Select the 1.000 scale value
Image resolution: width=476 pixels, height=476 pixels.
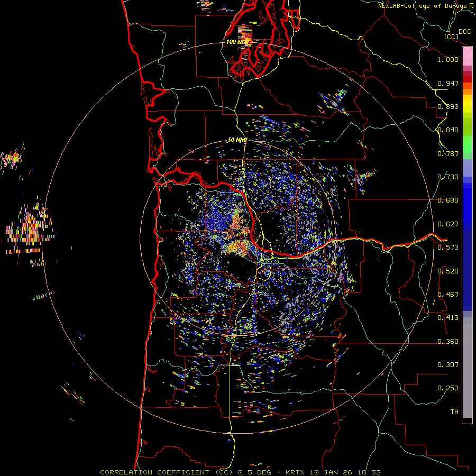[448, 59]
